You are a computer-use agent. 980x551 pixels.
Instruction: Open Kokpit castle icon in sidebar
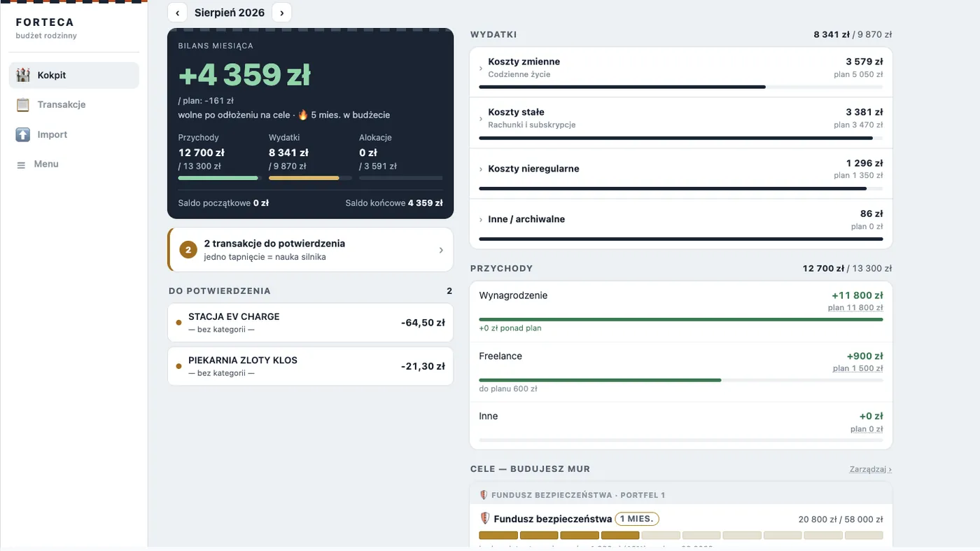click(x=23, y=75)
